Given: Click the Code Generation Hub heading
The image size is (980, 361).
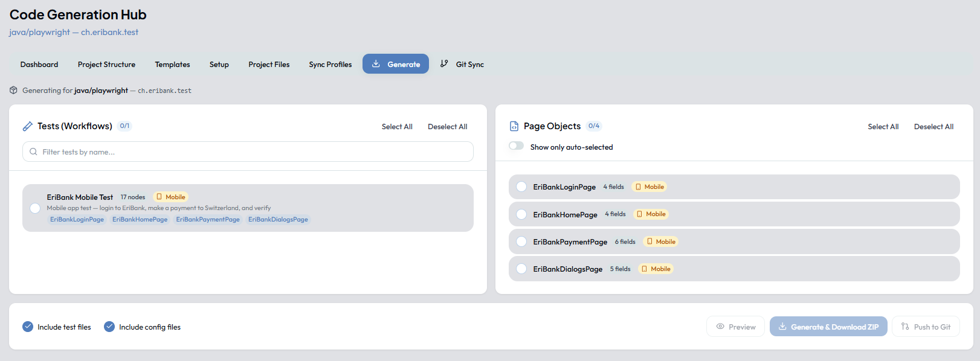Looking at the screenshot, I should (x=78, y=14).
